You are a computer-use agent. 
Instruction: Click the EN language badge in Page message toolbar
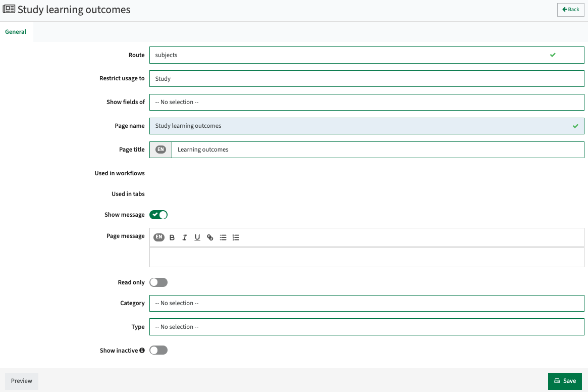[x=159, y=237]
